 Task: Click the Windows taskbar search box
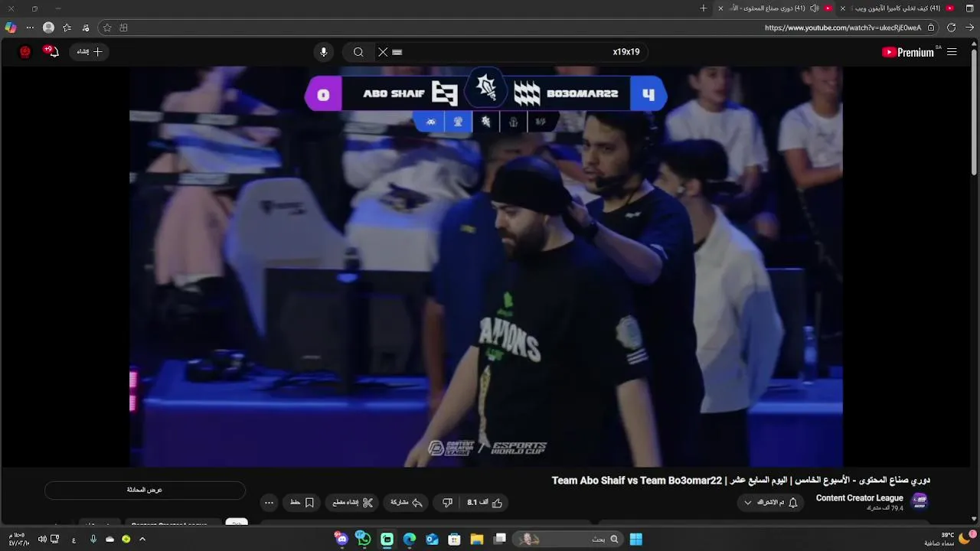(567, 540)
